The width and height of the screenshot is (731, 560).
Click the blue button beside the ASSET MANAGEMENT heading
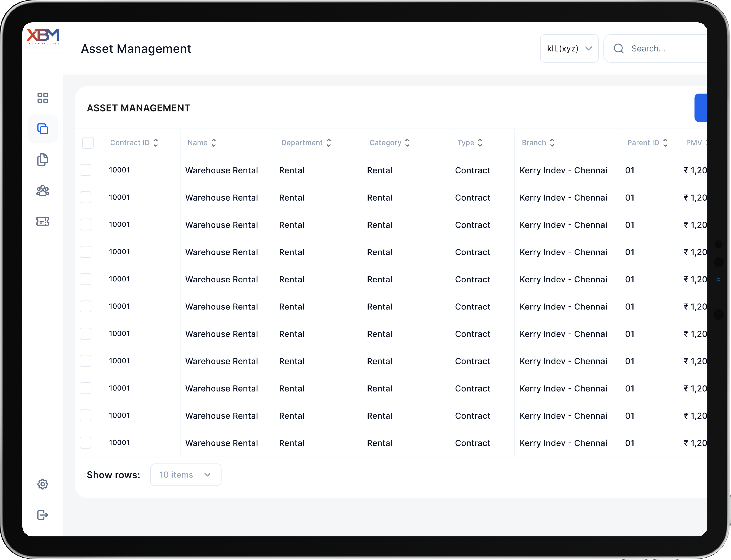point(701,108)
